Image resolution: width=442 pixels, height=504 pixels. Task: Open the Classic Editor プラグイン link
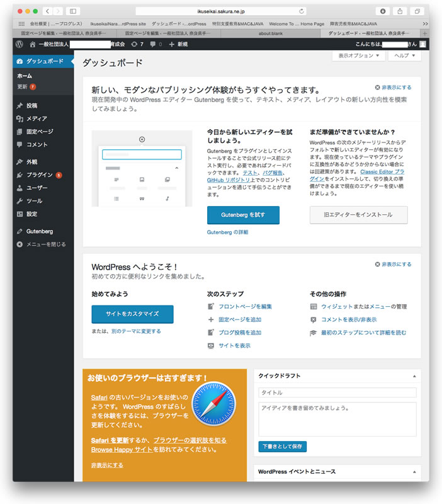pos(382,172)
